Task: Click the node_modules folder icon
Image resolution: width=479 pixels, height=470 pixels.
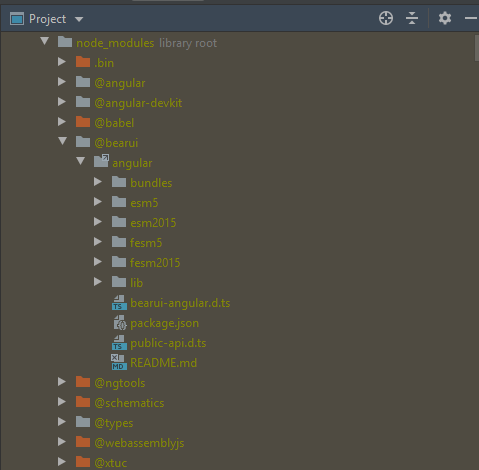Action: 65,42
